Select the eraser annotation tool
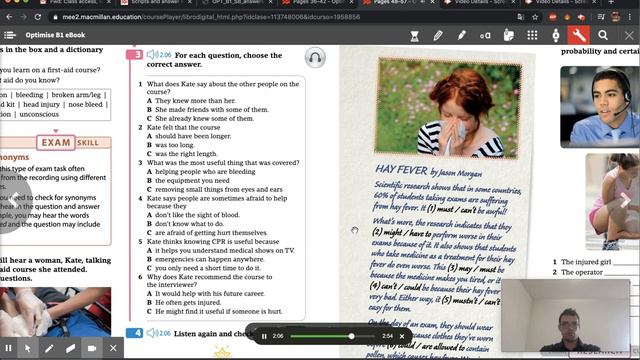 pyautogui.click(x=70, y=348)
